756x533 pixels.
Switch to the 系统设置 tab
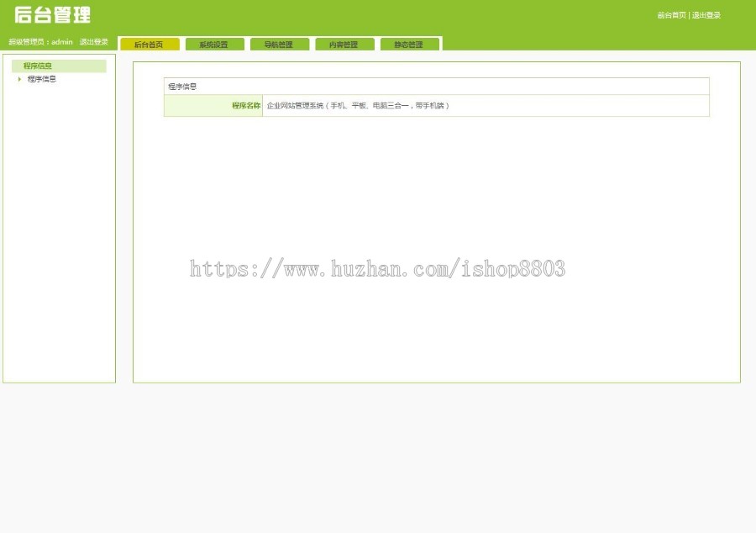(x=214, y=45)
